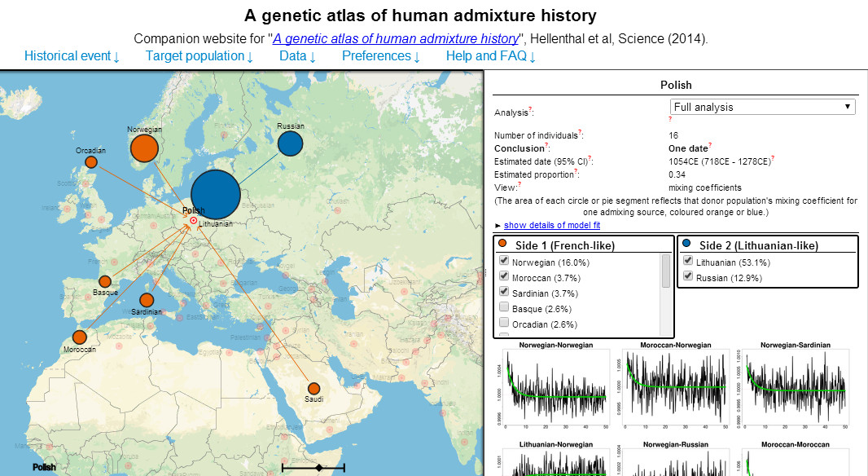Click the Moroccan orange circle on map
The height and width of the screenshot is (476, 868).
pos(80,337)
